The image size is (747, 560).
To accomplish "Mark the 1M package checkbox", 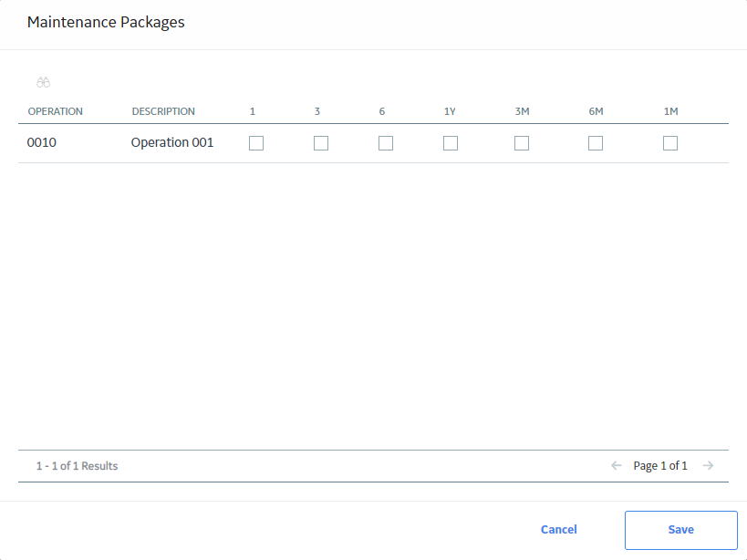I will click(x=670, y=143).
